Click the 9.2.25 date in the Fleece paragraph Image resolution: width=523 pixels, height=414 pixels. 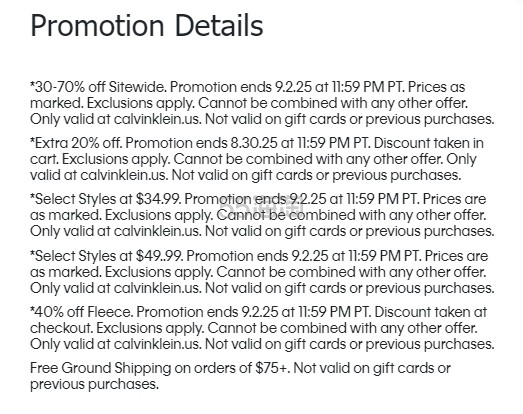pos(259,312)
